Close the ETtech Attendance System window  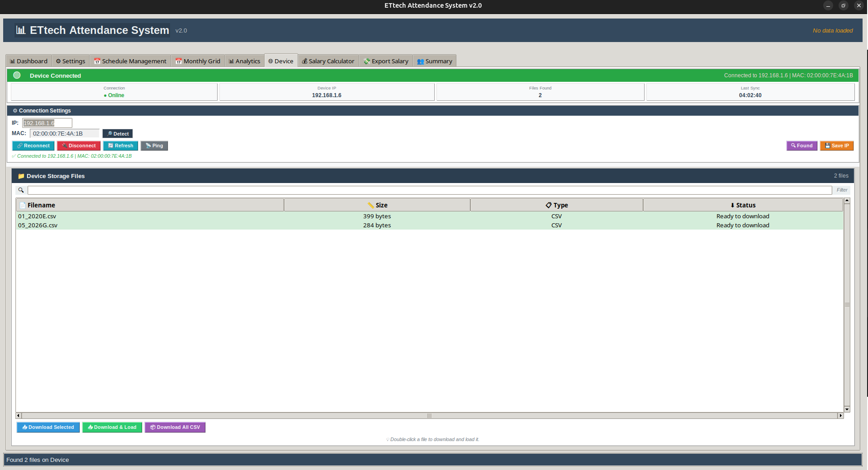pos(859,5)
